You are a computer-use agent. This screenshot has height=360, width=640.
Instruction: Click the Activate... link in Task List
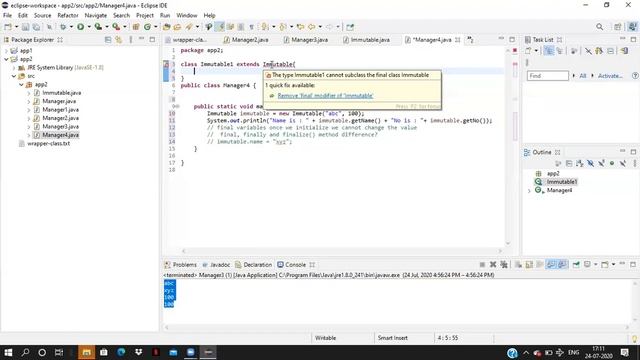[610, 76]
